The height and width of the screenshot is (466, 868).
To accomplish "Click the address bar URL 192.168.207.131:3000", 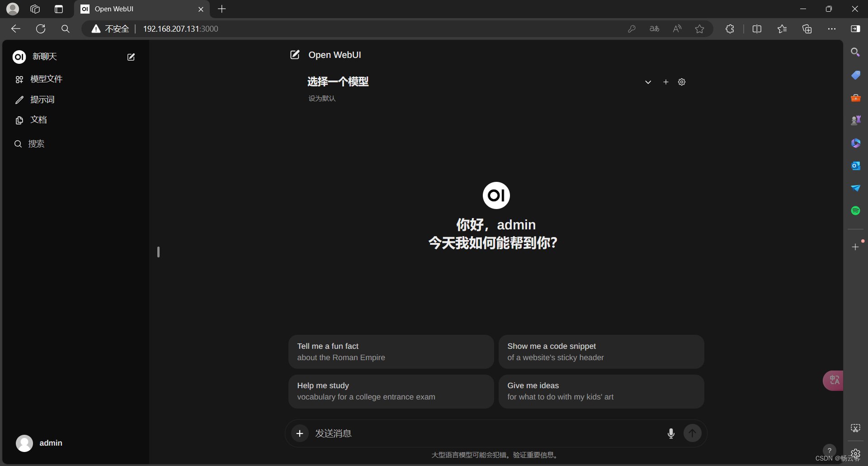I will [180, 29].
